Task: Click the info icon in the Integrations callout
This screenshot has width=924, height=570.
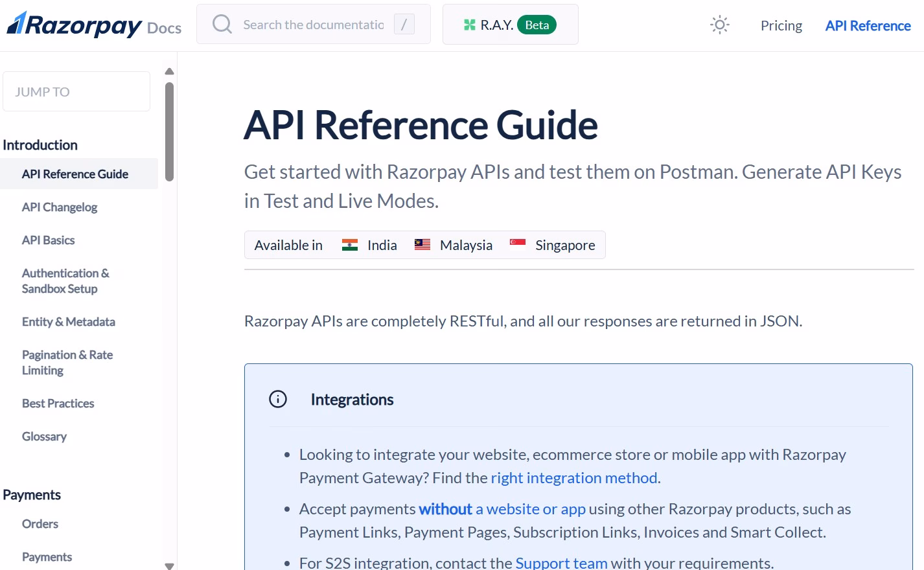Action: (x=277, y=399)
